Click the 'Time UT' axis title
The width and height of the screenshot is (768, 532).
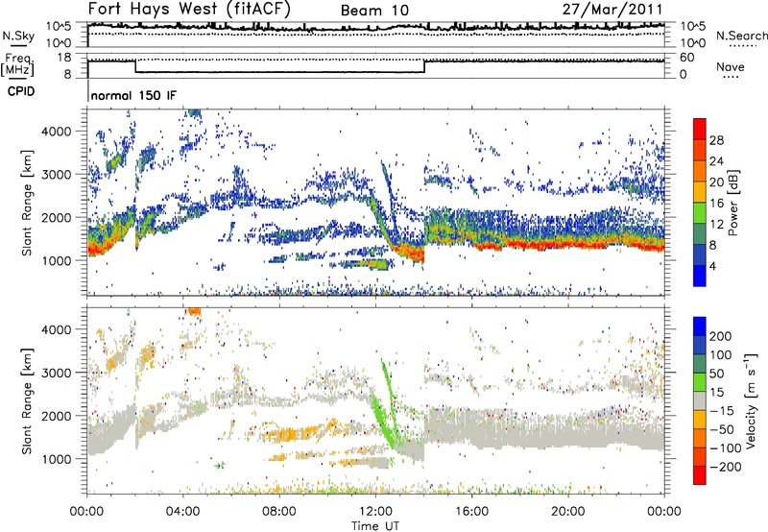375,525
